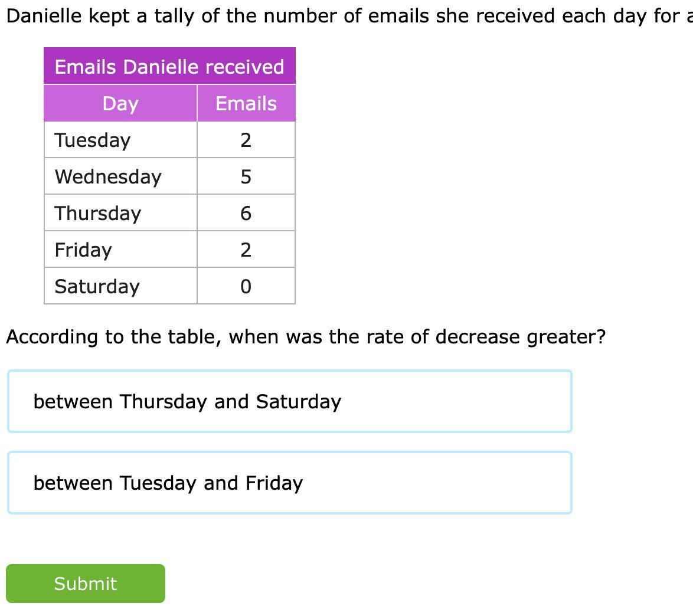Click Saturday's email count of 0
Image resolution: width=693 pixels, height=616 pixels.
pyautogui.click(x=246, y=287)
